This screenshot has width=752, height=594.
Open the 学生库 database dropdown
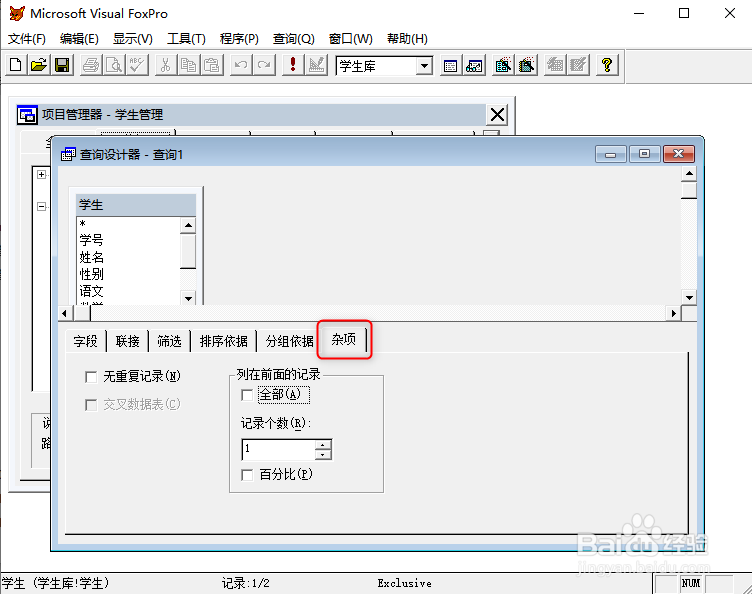[424, 66]
